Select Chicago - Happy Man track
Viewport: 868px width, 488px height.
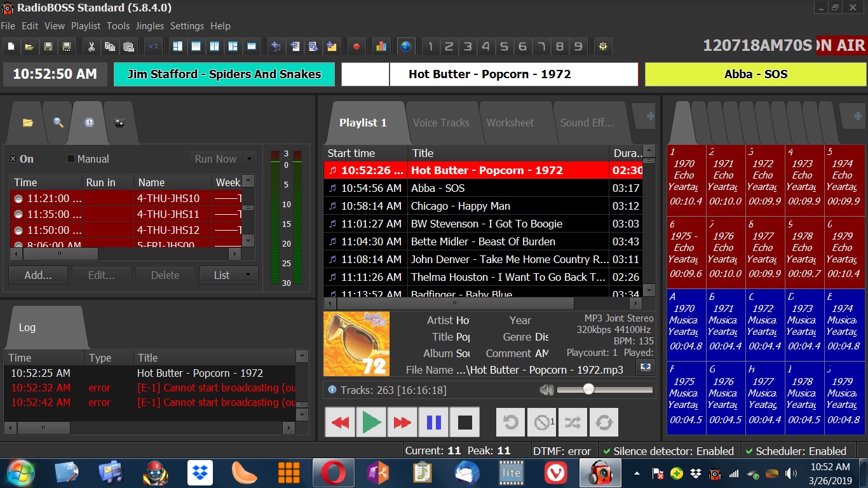(x=483, y=206)
